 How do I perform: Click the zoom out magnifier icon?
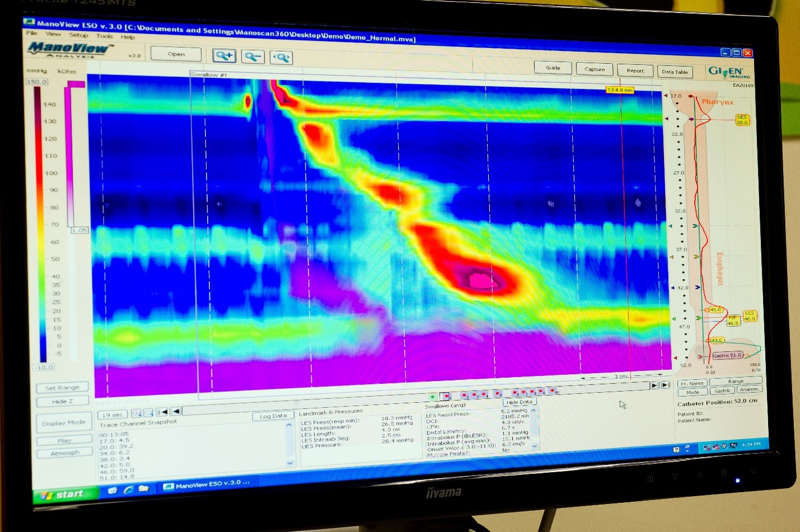tap(253, 57)
